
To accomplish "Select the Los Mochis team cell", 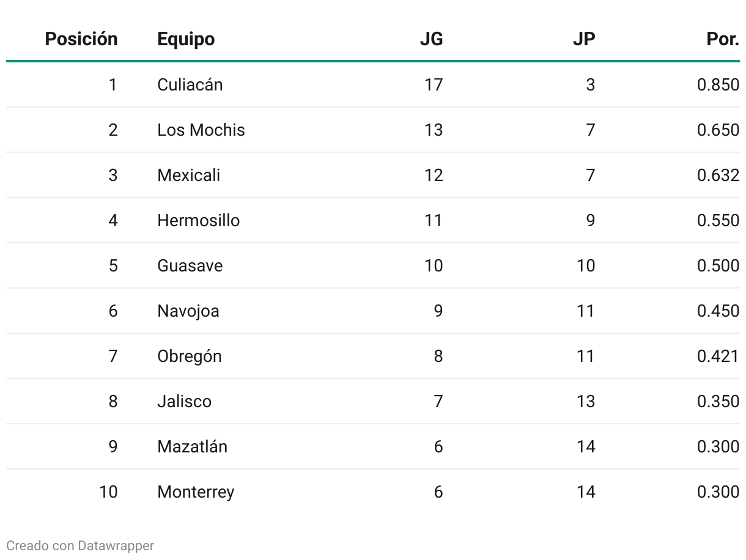I will click(201, 130).
